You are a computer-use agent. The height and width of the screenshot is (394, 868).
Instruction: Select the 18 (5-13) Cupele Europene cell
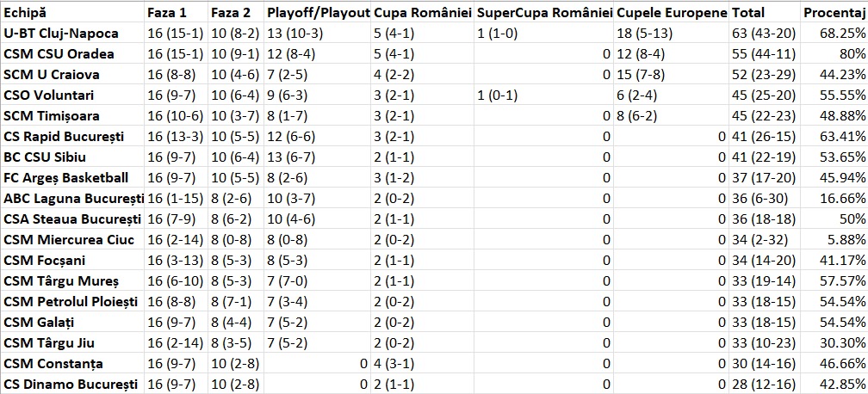pyautogui.click(x=672, y=34)
